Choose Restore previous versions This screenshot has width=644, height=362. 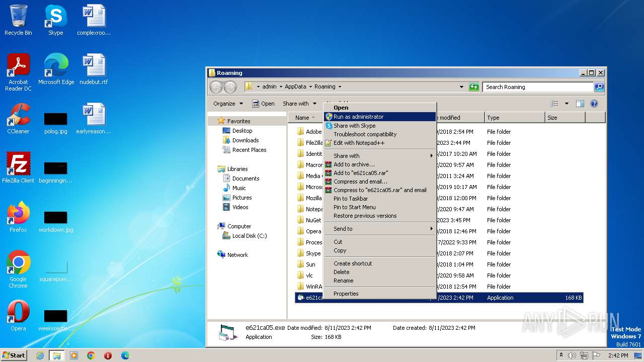(380, 216)
